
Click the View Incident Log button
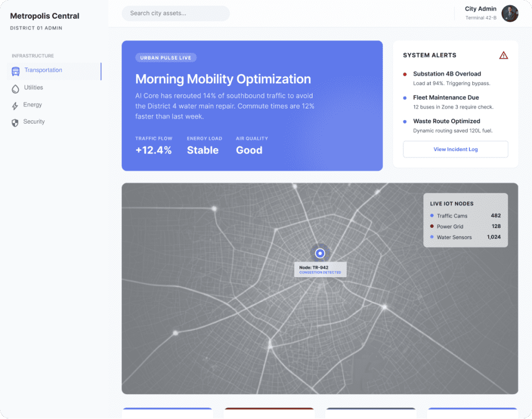click(x=455, y=149)
